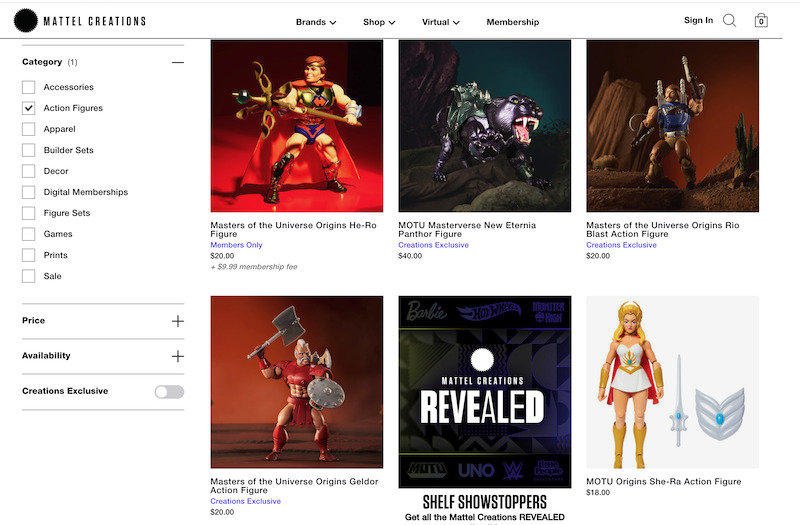Image resolution: width=800 pixels, height=525 pixels.
Task: Check the Prints category checkbox
Action: coord(29,255)
